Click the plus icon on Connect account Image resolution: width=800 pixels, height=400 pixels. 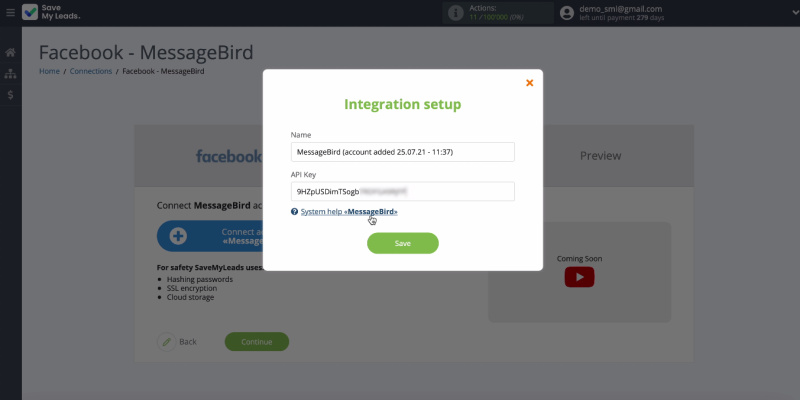click(178, 236)
